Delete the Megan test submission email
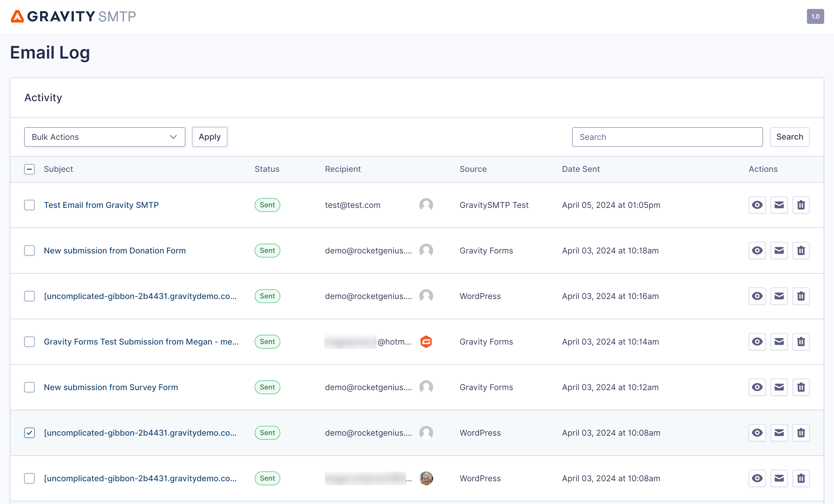Viewport: 834px width, 504px height. coord(801,342)
